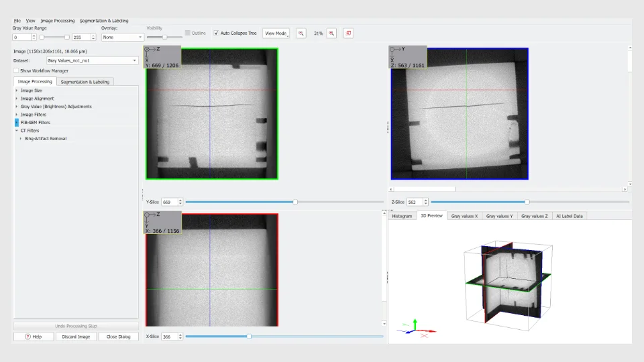Open the File menu
Screen dimensions: 644x362
[17, 21]
